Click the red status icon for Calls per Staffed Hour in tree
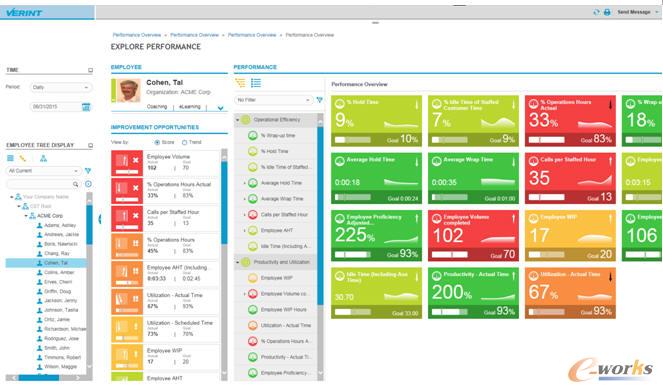The width and height of the screenshot is (663, 392). 253,215
